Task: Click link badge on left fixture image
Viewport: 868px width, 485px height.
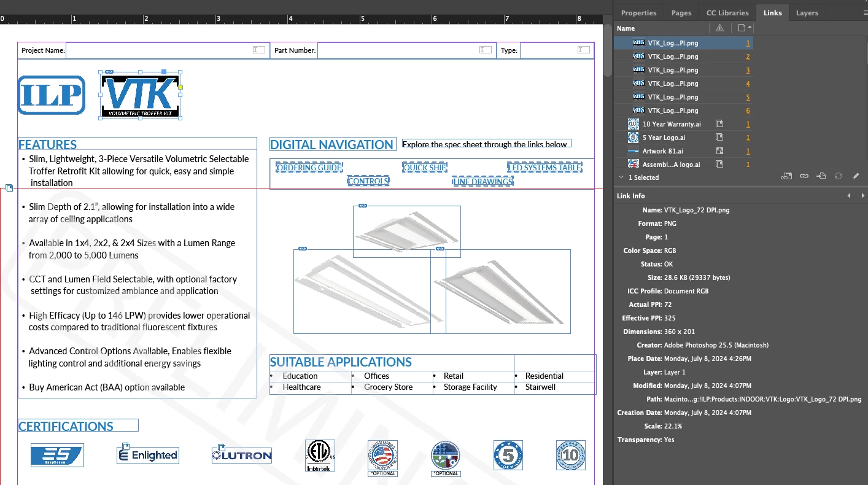Action: pos(302,249)
